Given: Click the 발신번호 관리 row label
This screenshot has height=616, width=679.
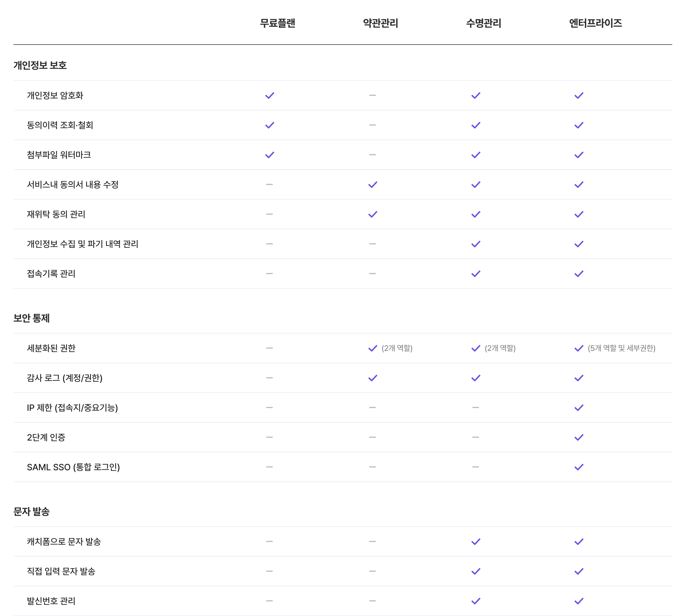Looking at the screenshot, I should click(51, 601).
